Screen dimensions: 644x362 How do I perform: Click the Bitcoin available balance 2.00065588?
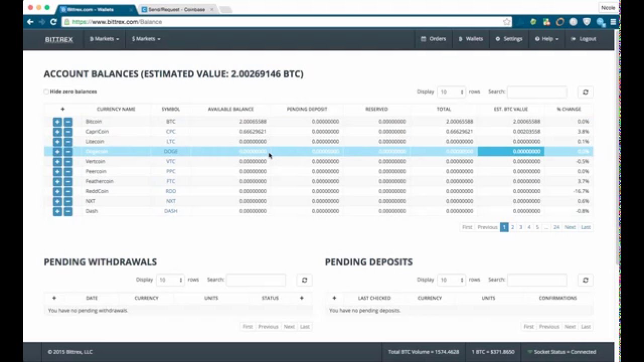pos(253,122)
